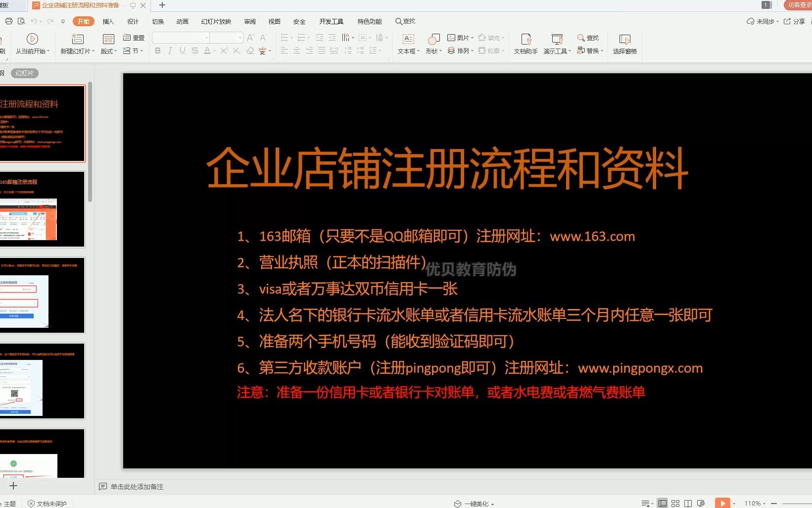812x508 pixels.
Task: Switch to slide sorter view icon
Action: [675, 504]
